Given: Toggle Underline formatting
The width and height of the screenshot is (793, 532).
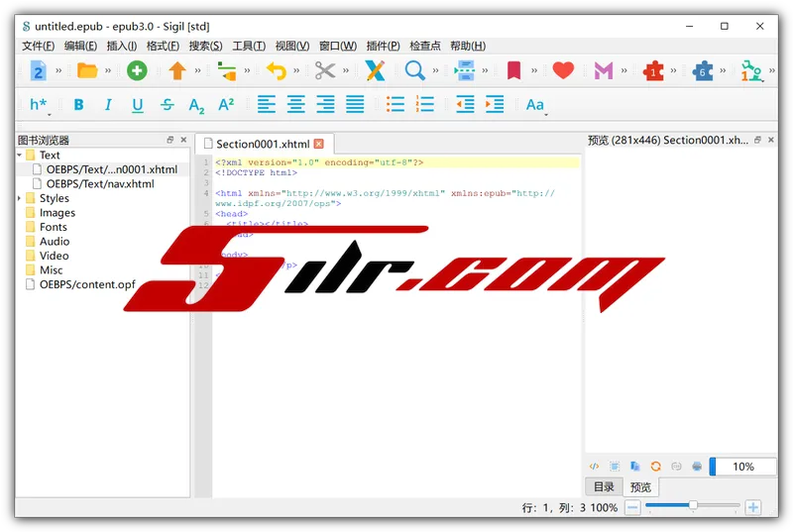Looking at the screenshot, I should coord(137,105).
